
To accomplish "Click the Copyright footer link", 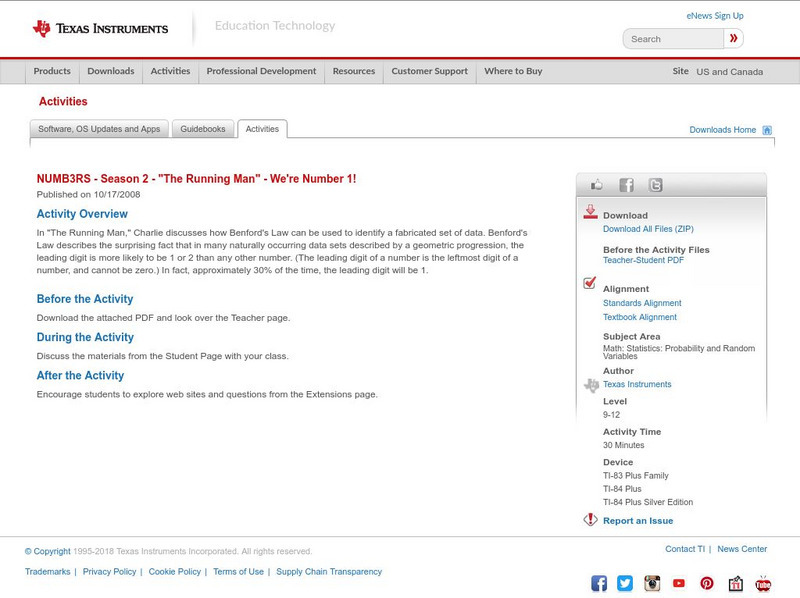I will 47,552.
